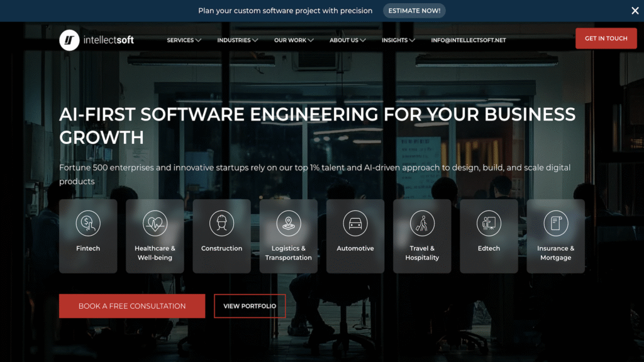Image resolution: width=644 pixels, height=362 pixels.
Task: Click the Fintech dollar-tap icon
Action: coord(88,223)
